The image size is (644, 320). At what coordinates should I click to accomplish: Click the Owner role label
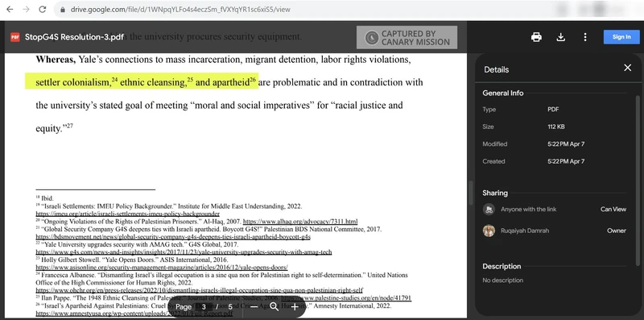(x=617, y=231)
